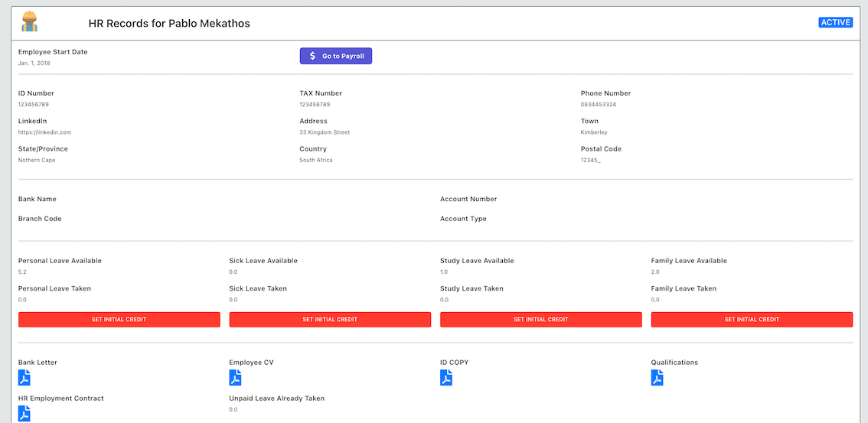The image size is (868, 423).
Task: Click the Unpaid Leave Already Taken label
Action: point(277,398)
